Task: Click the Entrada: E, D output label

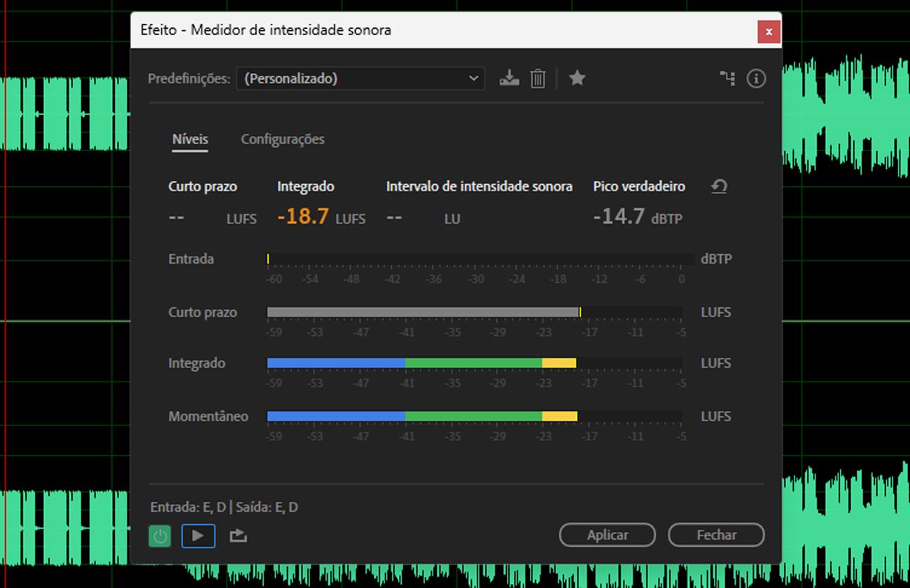Action: (x=225, y=506)
